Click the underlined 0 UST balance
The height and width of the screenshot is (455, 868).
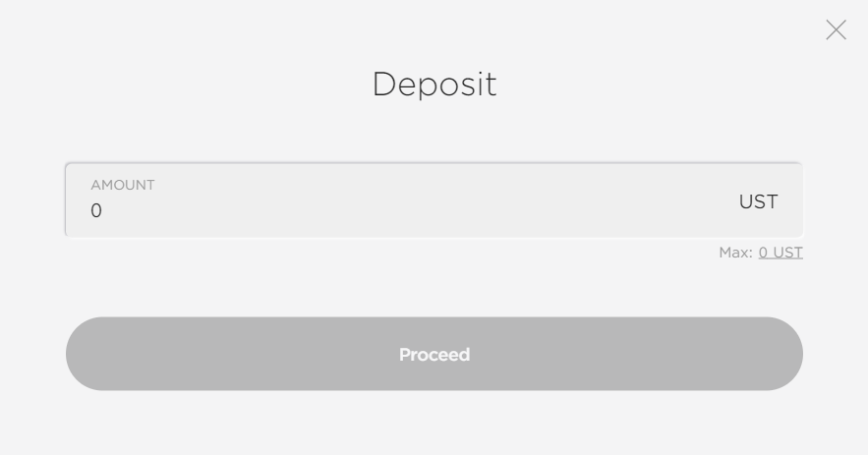781,253
